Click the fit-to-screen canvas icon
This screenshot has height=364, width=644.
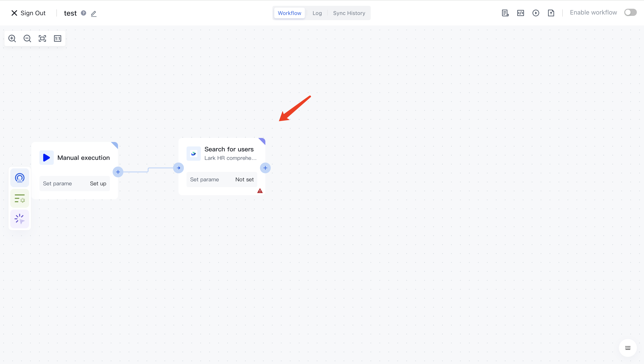pos(42,38)
